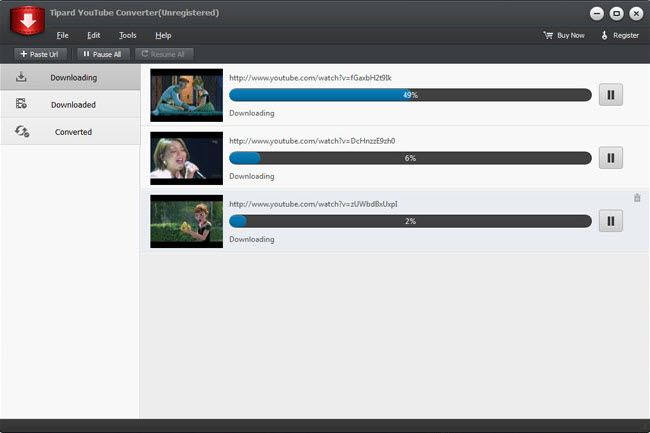Click the red Tipard download logo
650x433 pixels.
27,20
